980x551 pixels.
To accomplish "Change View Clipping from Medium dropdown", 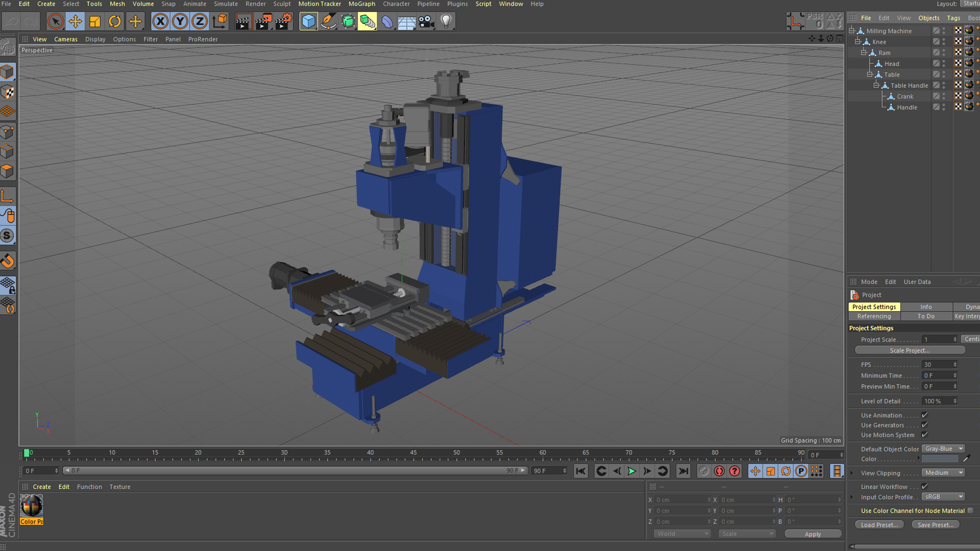I will click(x=943, y=472).
